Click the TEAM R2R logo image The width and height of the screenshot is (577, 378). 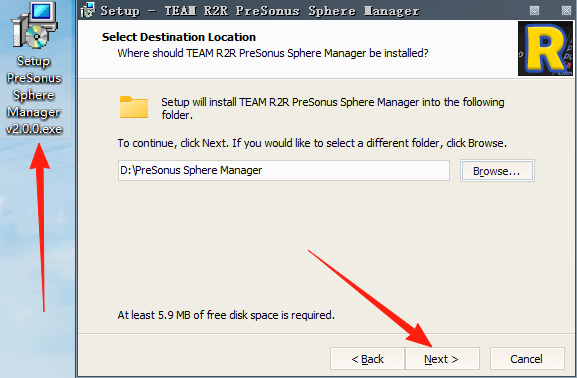tap(545, 48)
